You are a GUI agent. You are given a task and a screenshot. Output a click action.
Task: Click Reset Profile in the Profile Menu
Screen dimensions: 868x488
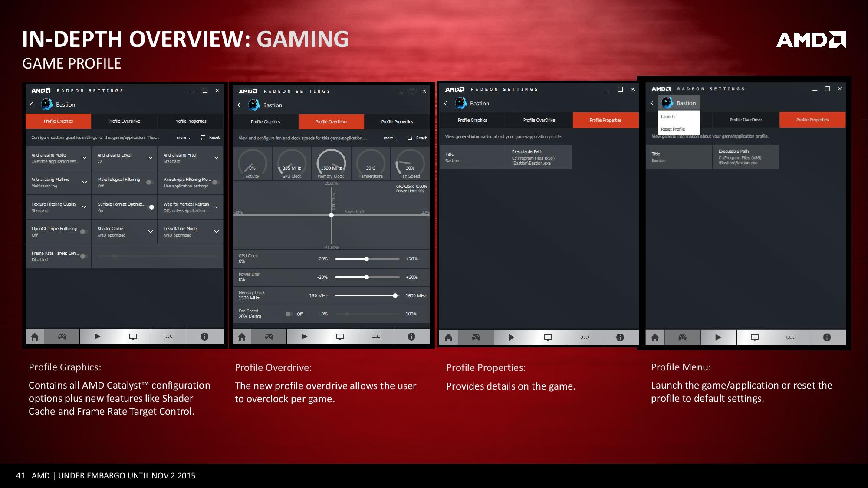click(x=672, y=129)
